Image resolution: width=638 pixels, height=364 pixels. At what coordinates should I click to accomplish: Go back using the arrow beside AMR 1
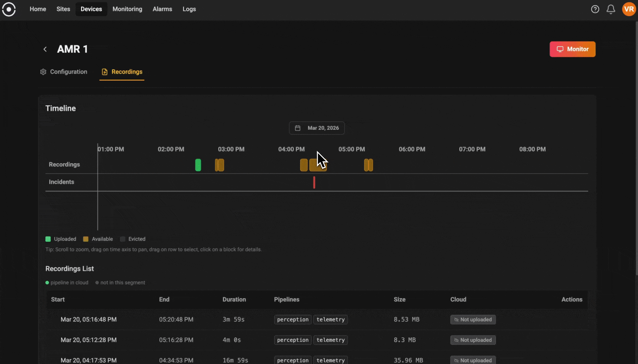pos(45,49)
